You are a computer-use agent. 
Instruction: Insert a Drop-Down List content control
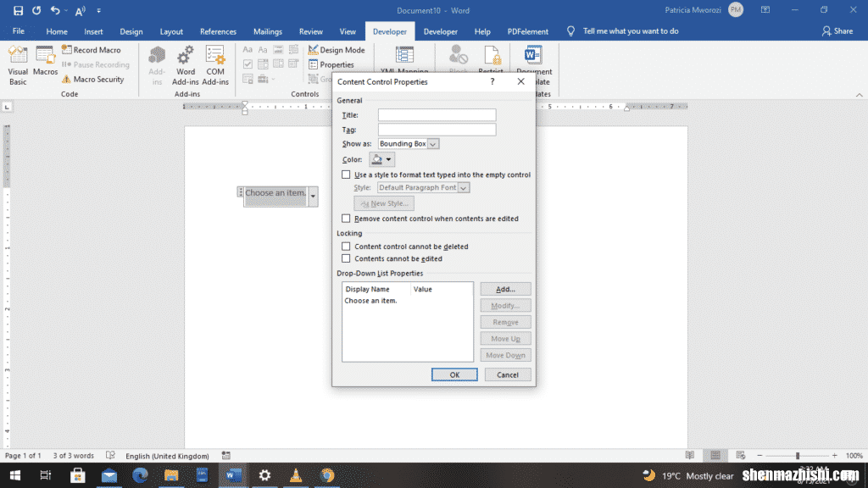click(x=278, y=64)
